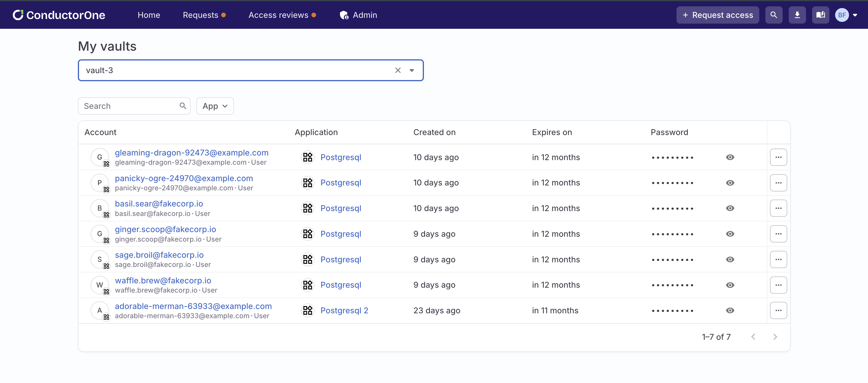Screen dimensions: 868x383
Task: Click the search icon inside the Search field
Action: 183,106
